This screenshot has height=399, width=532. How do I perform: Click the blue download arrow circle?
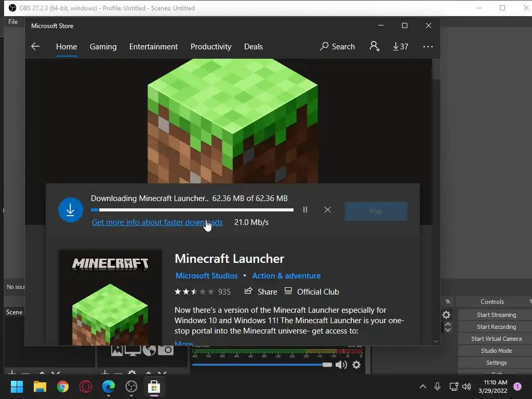pyautogui.click(x=71, y=210)
